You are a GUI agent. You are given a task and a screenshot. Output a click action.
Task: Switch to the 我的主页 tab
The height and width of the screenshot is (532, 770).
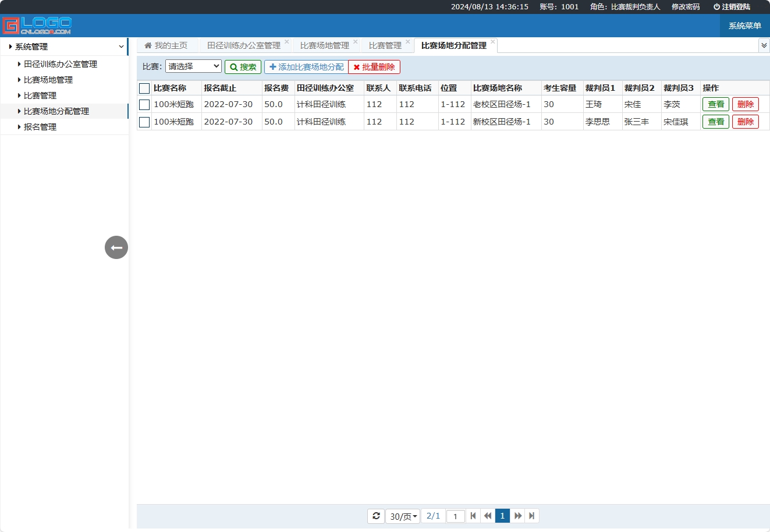click(166, 45)
